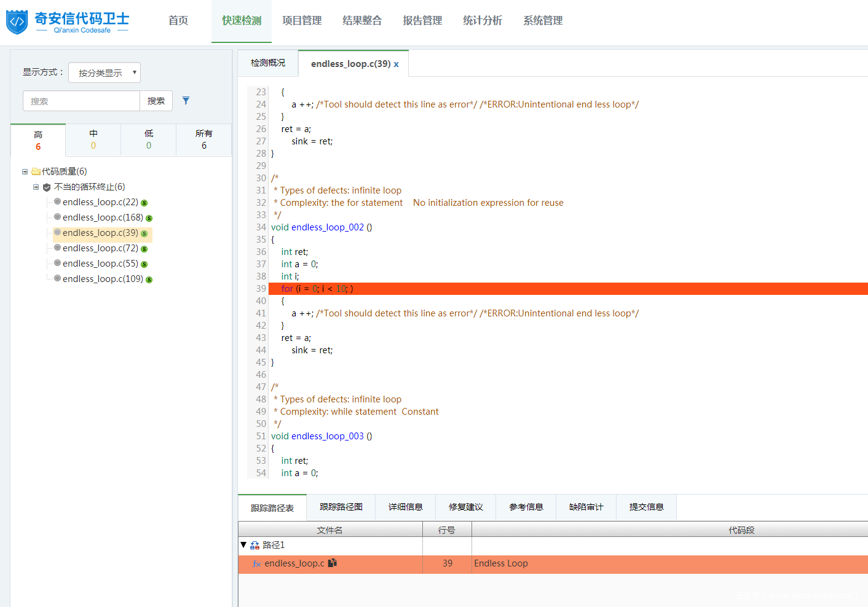Collapse the 路径1 row triangle

click(243, 545)
